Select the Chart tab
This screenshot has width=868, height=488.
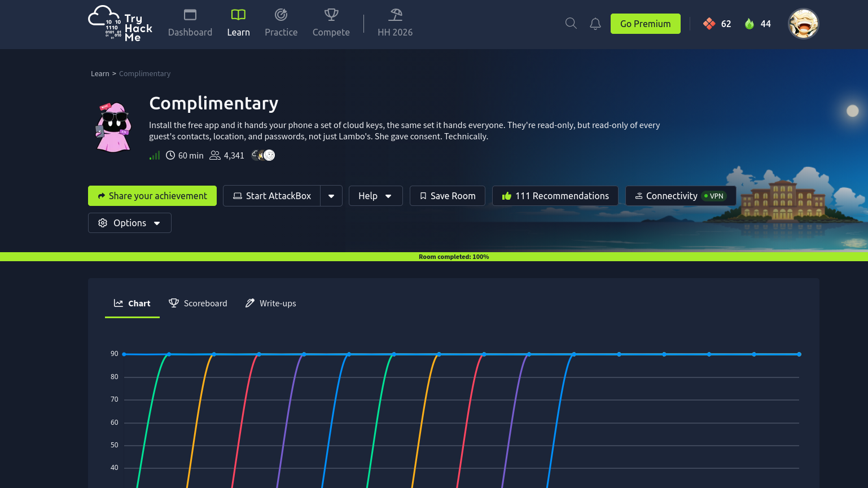click(x=132, y=304)
